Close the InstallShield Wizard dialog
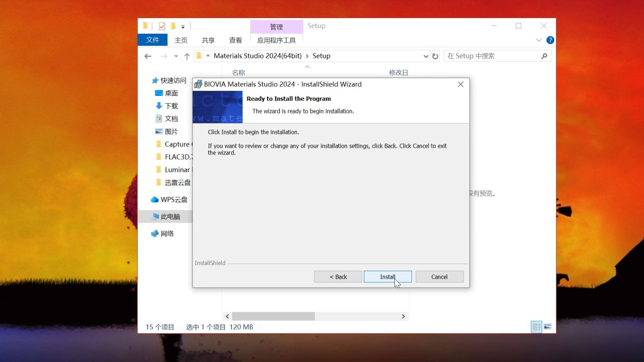 click(461, 84)
